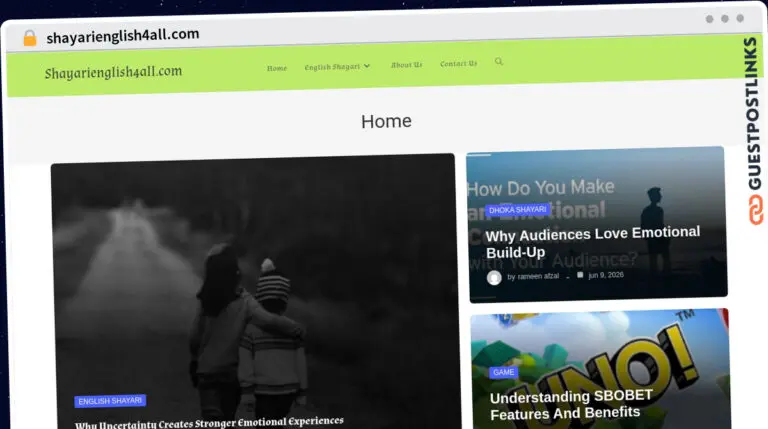Click the calendar icon beside jun 9 date
Image resolution: width=768 pixels, height=429 pixels.
pyautogui.click(x=580, y=275)
